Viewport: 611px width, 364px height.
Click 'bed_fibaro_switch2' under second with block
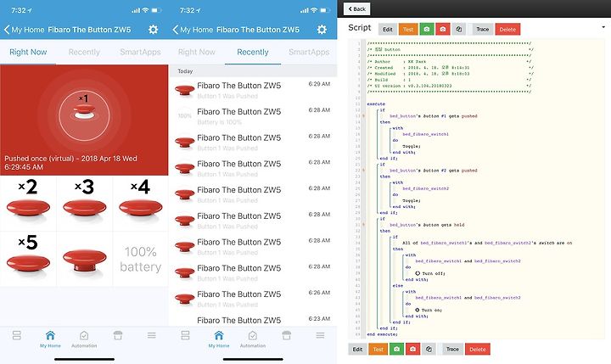tap(425, 188)
